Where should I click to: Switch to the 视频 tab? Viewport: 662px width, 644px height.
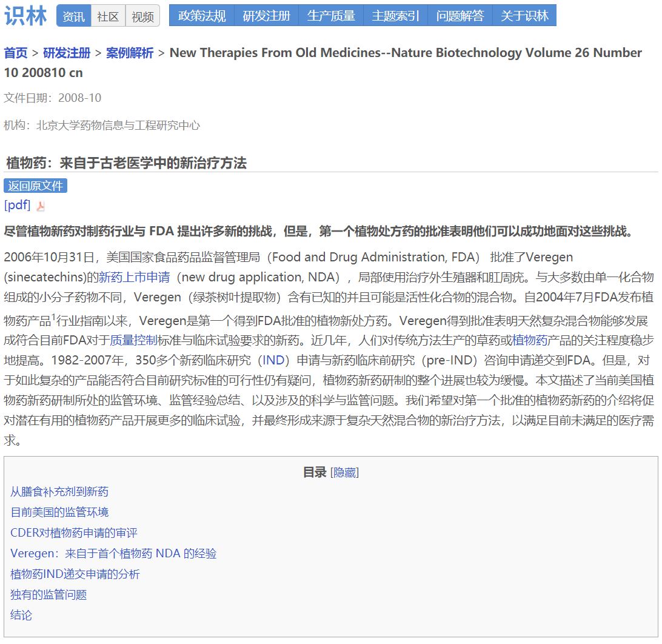pyautogui.click(x=142, y=16)
